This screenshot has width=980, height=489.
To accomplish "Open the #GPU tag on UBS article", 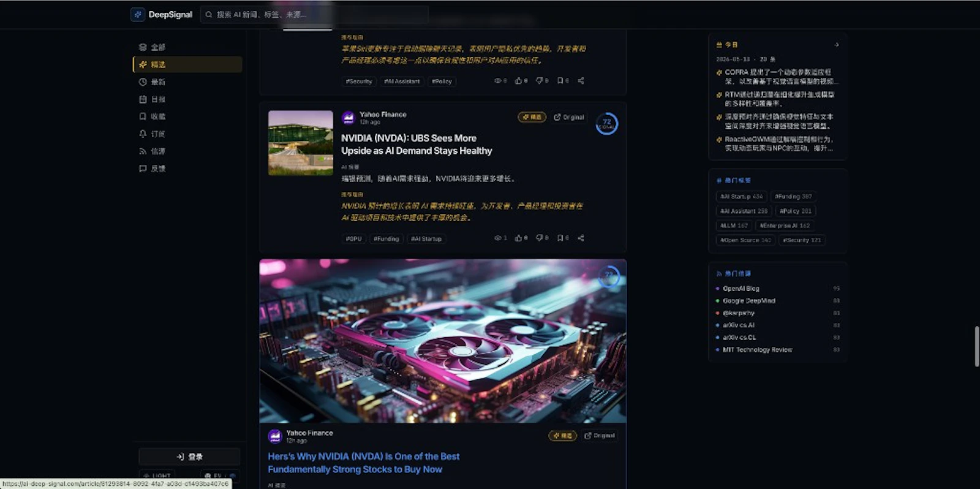I will point(353,239).
